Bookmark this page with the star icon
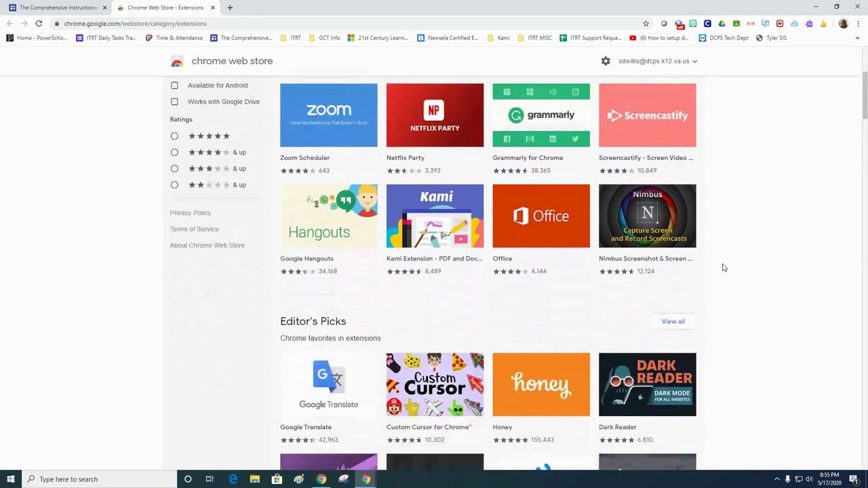This screenshot has width=868, height=488. [646, 24]
